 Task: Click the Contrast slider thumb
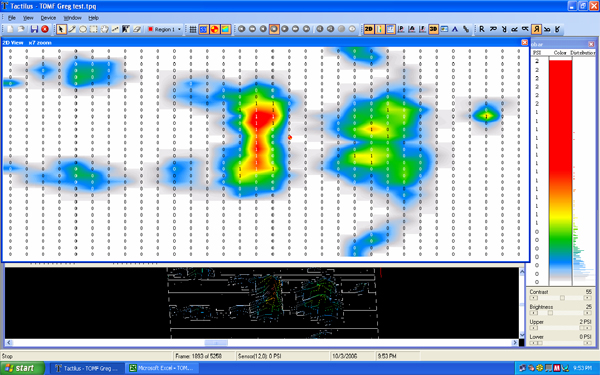pos(562,298)
